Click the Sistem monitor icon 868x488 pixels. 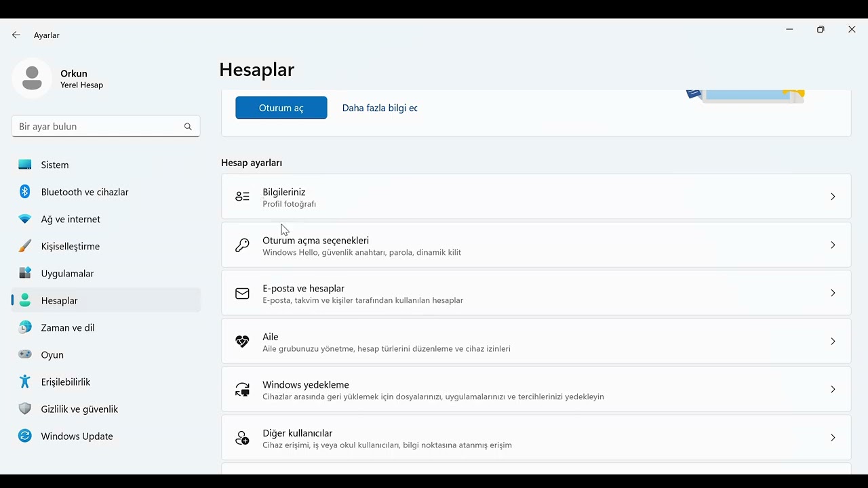point(25,165)
